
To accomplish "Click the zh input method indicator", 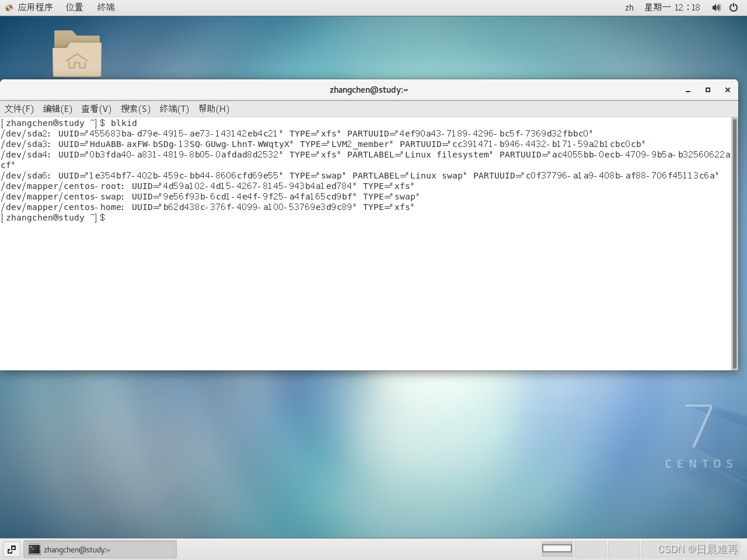I will 629,8.
